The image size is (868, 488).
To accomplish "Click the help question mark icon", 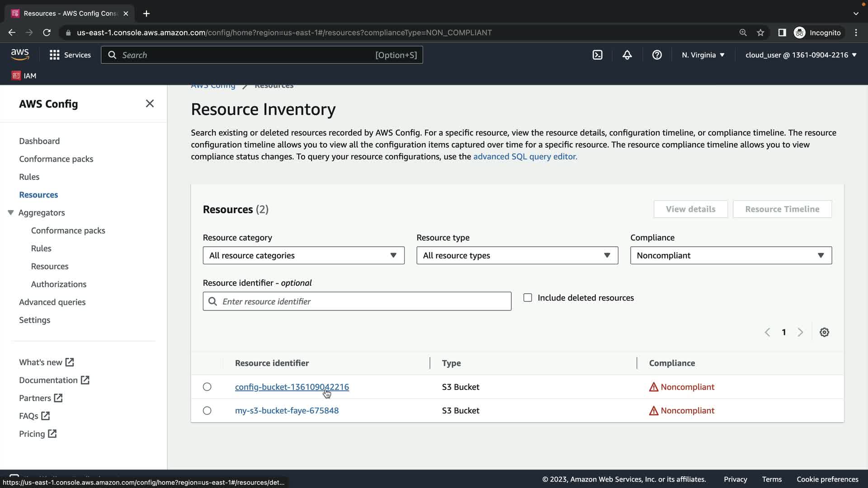I will 657,55.
